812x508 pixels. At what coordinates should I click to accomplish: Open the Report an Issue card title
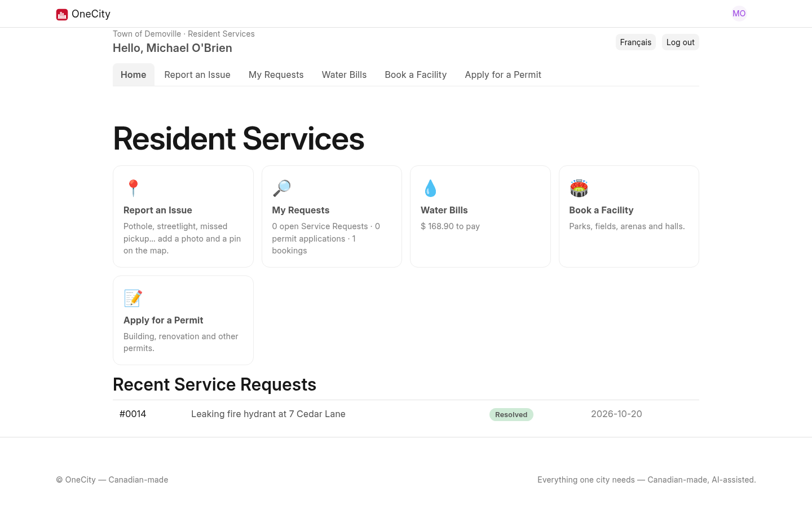click(158, 210)
